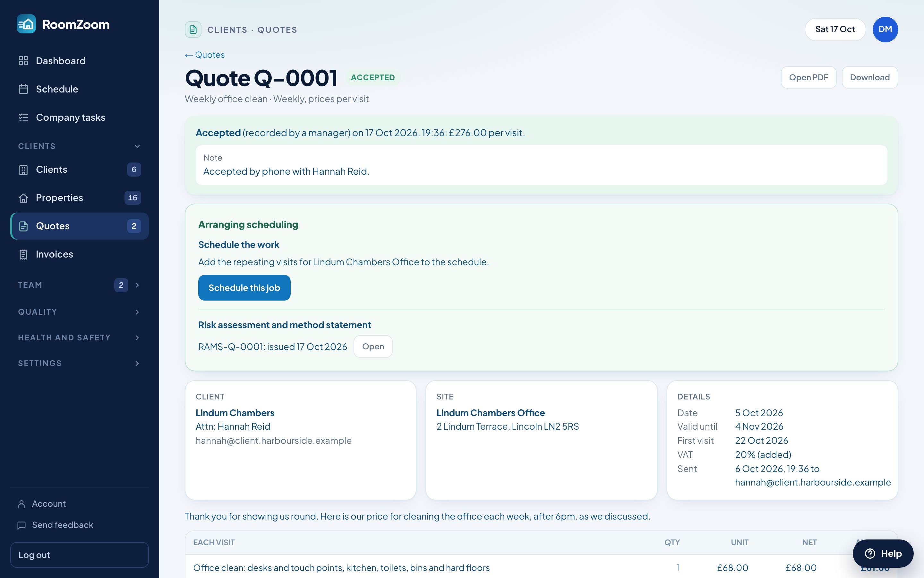Click the Log out button

coord(80,555)
